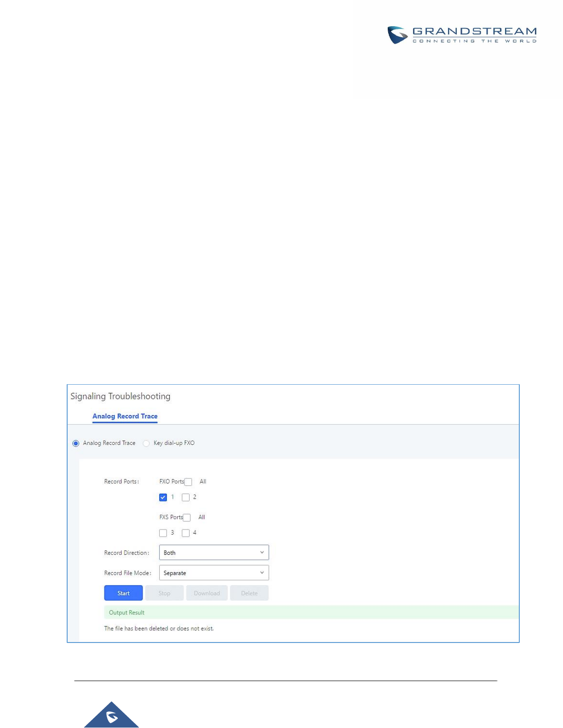Screen dimensions: 563x728
Task: Open the Record Direction dropdown
Action: (214, 552)
